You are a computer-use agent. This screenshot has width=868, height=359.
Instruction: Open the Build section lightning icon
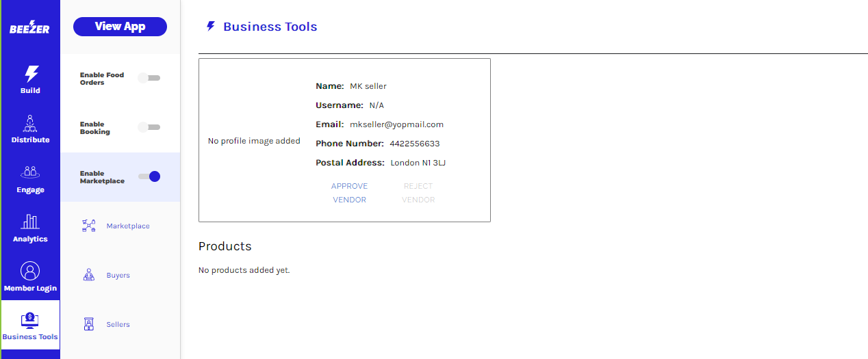pyautogui.click(x=31, y=74)
